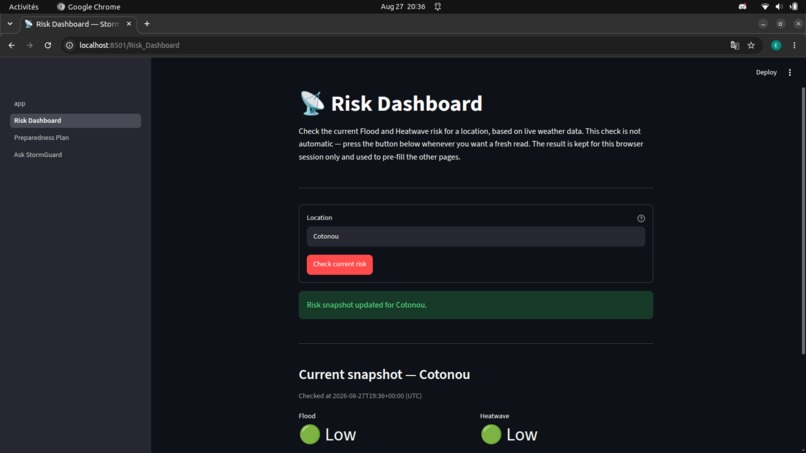This screenshot has width=806, height=453.
Task: Click the Checked at timestamp text
Action: pyautogui.click(x=360, y=396)
